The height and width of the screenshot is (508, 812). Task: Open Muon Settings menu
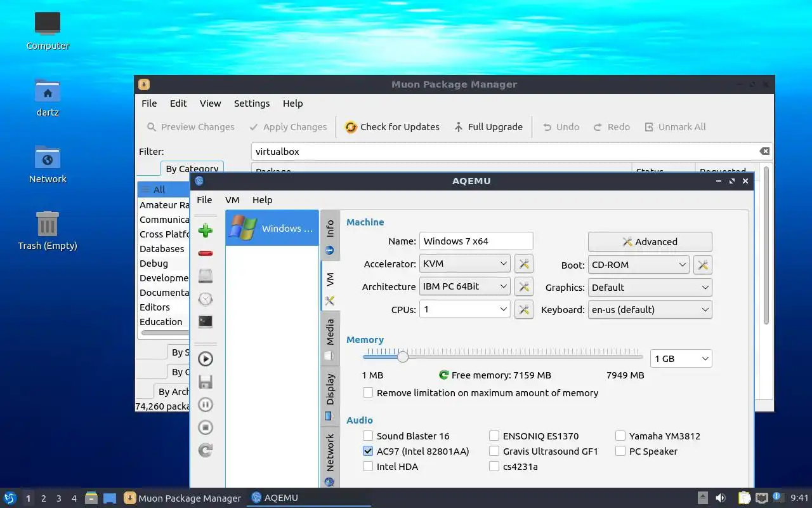click(x=252, y=104)
